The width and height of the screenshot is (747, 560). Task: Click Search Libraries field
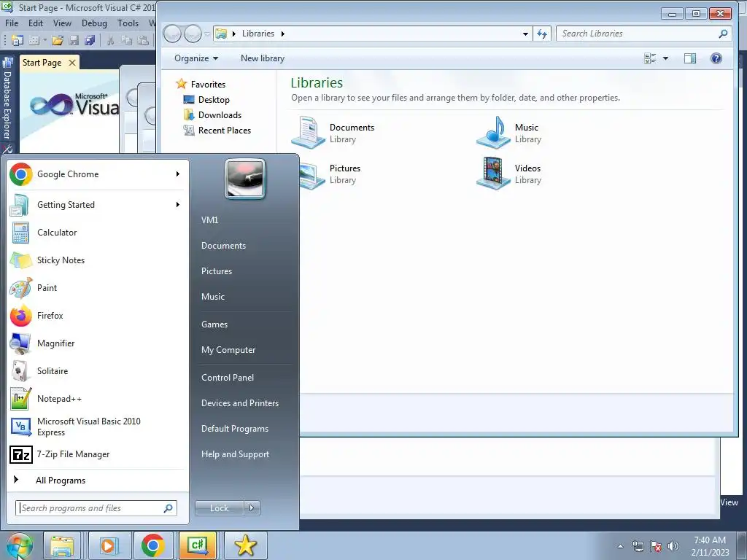point(643,34)
